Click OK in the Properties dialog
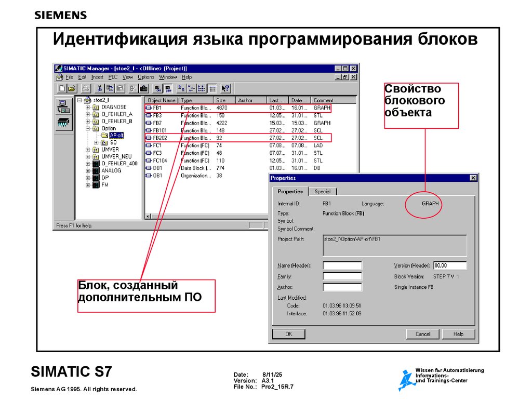532x399 pixels. 289,334
